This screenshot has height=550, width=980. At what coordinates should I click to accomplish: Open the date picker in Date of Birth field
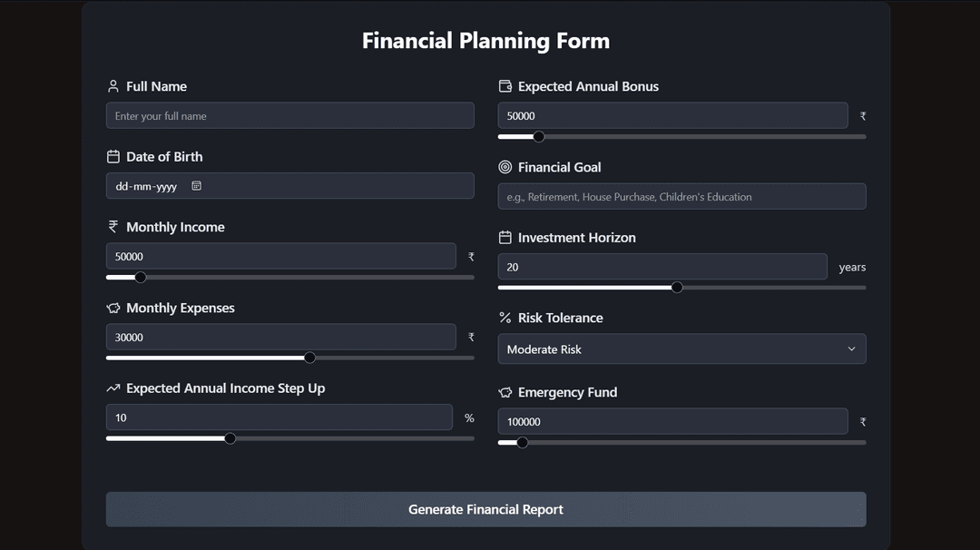coord(196,186)
